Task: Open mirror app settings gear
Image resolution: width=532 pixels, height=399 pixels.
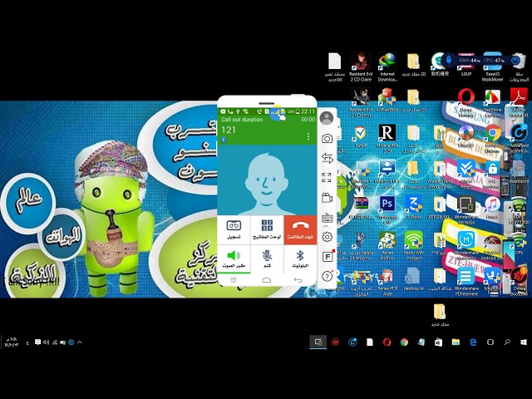Action: pyautogui.click(x=327, y=236)
